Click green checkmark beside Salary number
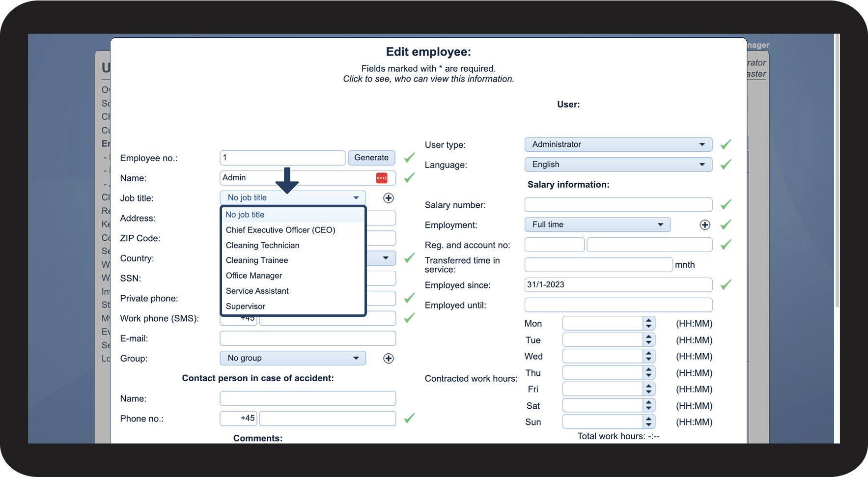 (726, 204)
